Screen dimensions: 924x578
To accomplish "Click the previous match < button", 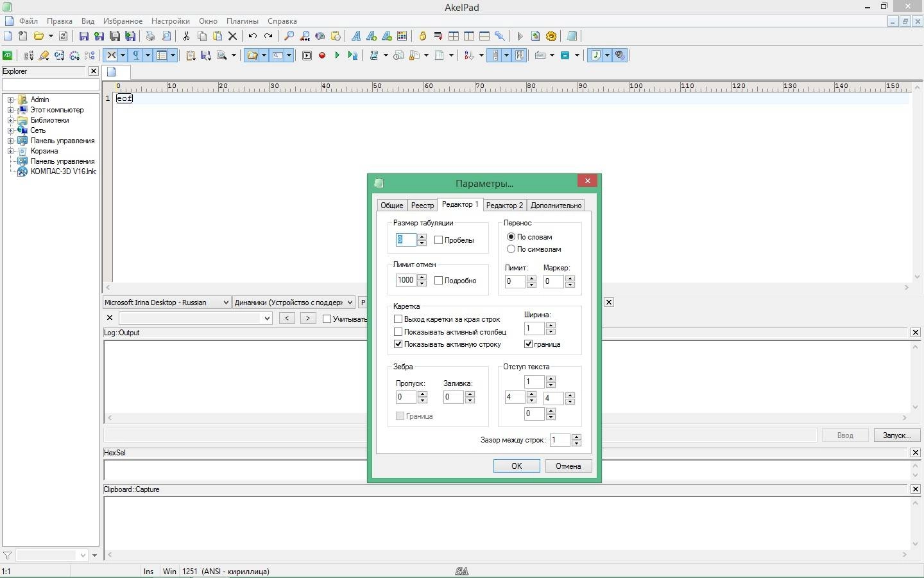I will tap(287, 319).
